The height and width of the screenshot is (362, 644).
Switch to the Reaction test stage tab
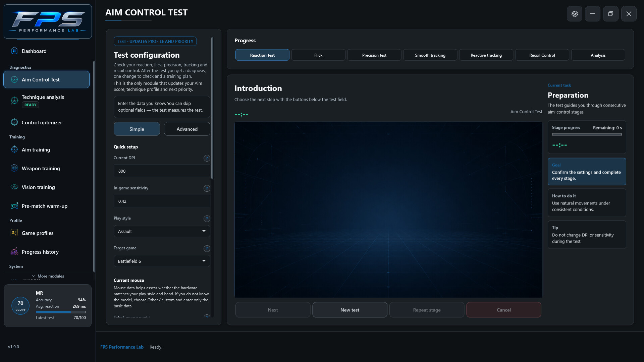(262, 55)
